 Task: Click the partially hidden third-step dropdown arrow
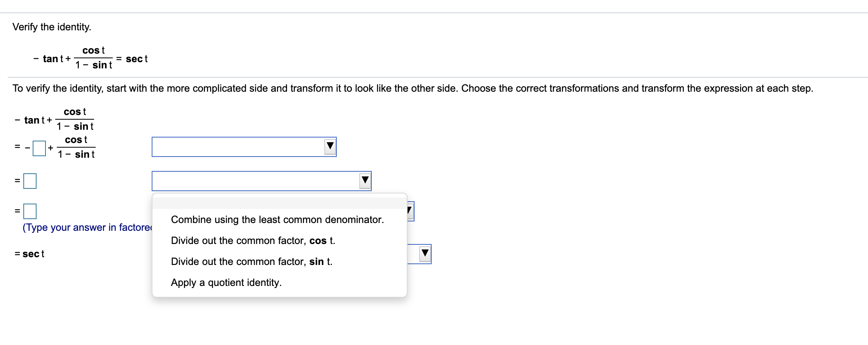[x=410, y=211]
